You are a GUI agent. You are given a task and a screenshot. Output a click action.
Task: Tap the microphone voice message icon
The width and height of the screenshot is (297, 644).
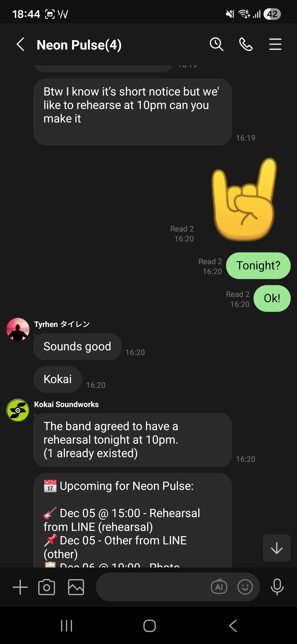[x=277, y=587]
